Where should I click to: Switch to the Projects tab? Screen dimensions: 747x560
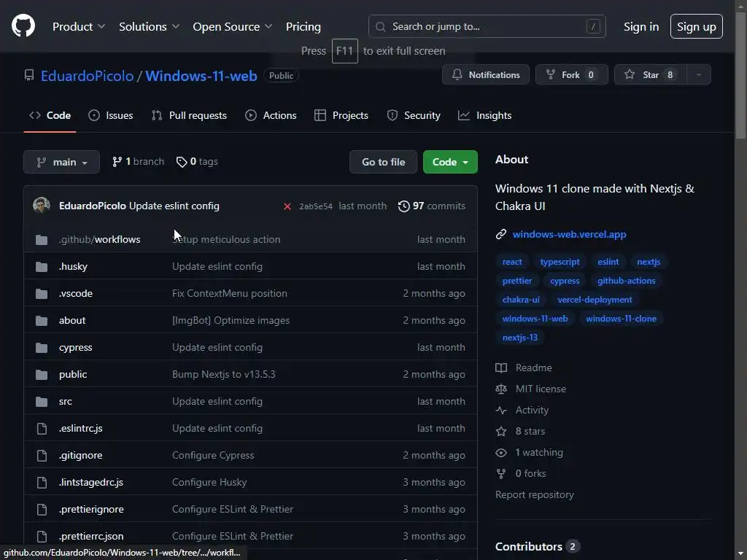[341, 115]
